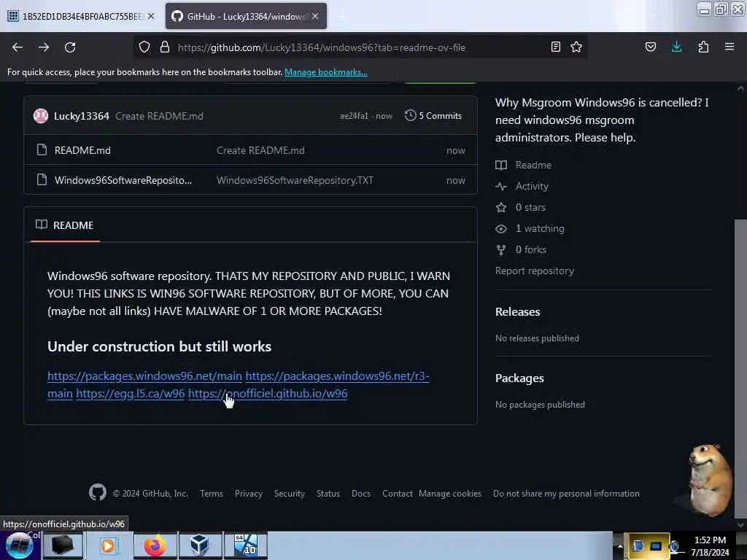The height and width of the screenshot is (560, 747).
Task: Open the Activity sidebar link
Action: coord(532,186)
